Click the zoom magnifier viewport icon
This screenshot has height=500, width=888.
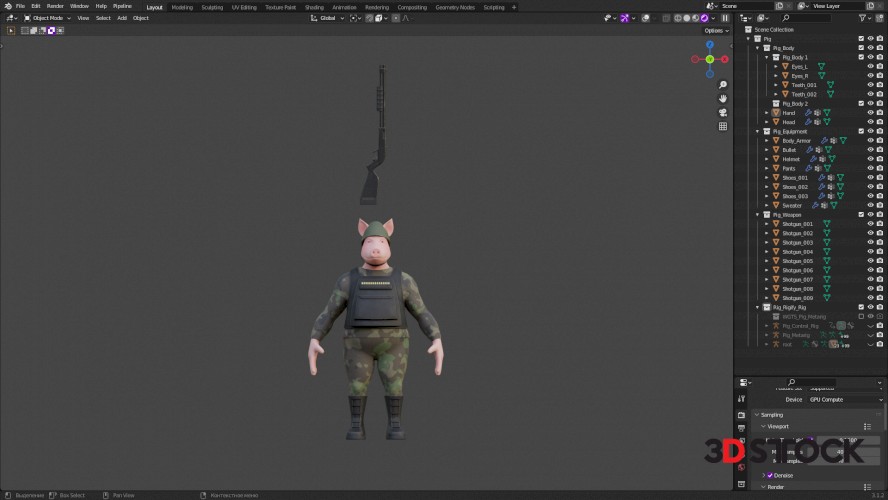coord(723,85)
